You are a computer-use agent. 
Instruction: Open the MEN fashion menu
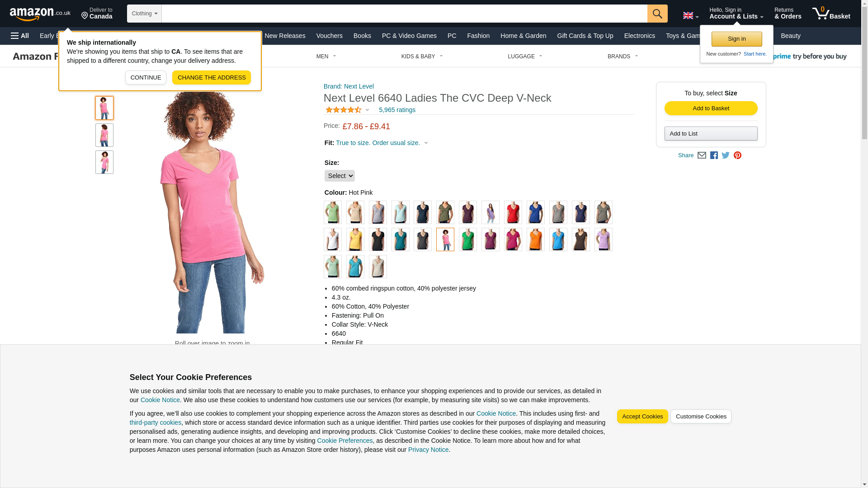point(326,56)
